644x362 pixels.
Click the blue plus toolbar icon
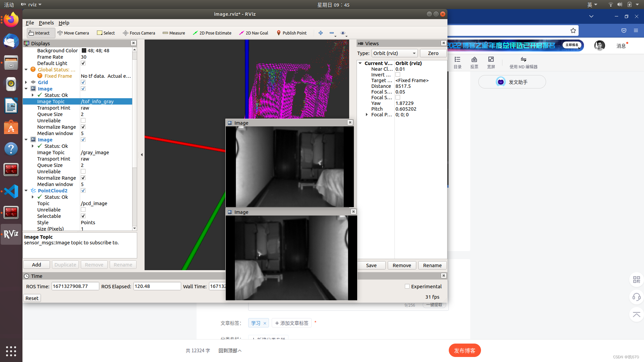pos(321,33)
